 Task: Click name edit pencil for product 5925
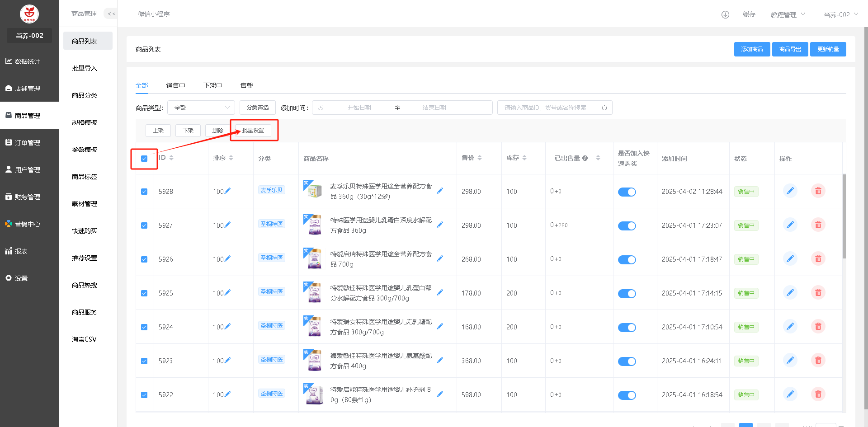pos(440,292)
